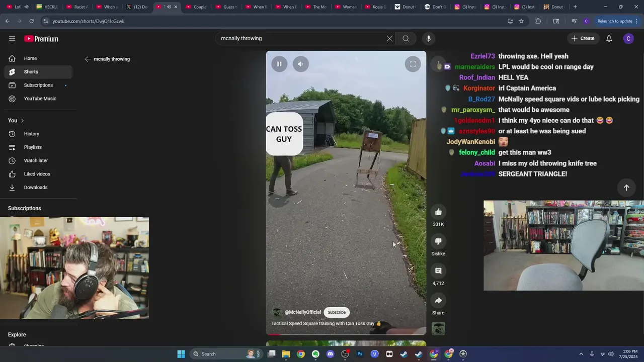Reload the page

click(x=31, y=21)
